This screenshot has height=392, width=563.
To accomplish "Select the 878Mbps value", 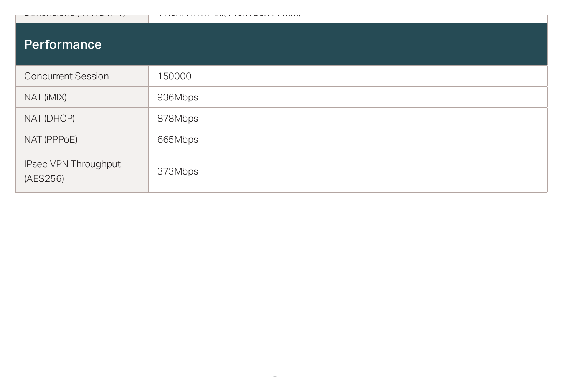I will coord(178,119).
